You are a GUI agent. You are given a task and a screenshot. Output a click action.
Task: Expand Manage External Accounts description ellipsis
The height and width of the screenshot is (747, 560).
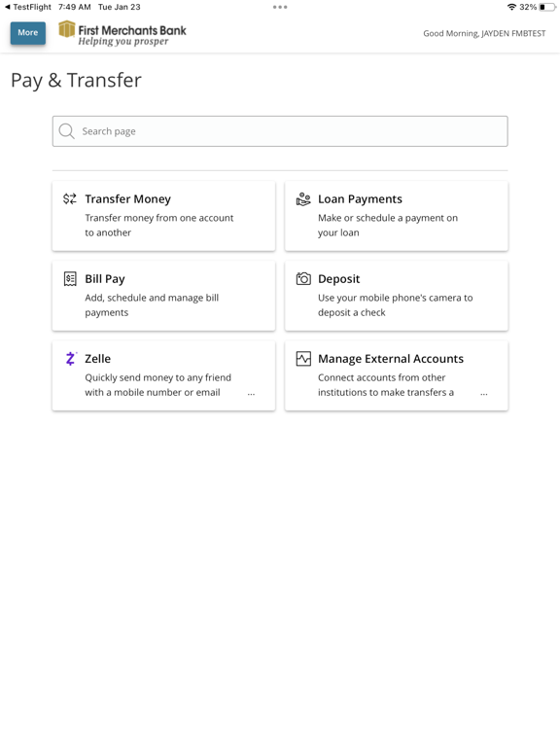point(484,394)
